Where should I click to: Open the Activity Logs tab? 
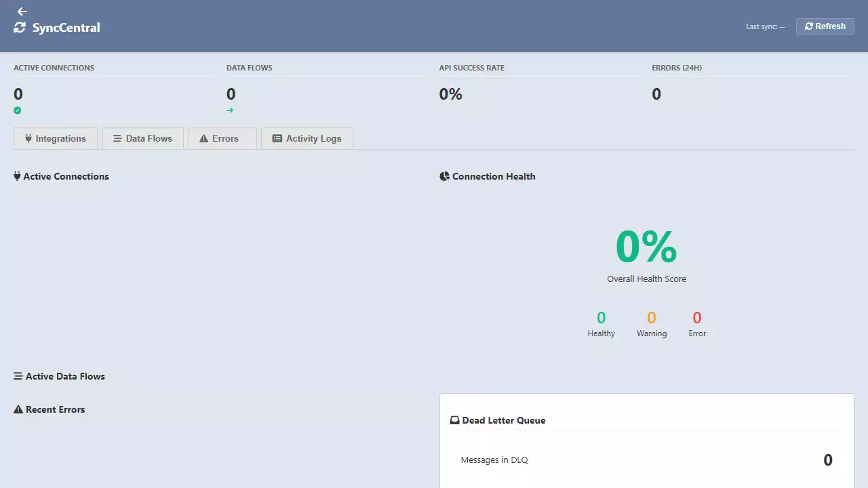coord(307,138)
